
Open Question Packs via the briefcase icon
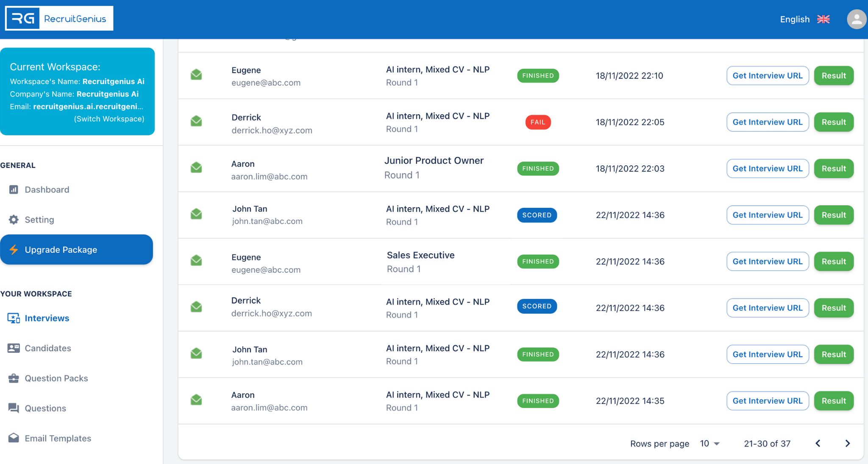pyautogui.click(x=13, y=378)
